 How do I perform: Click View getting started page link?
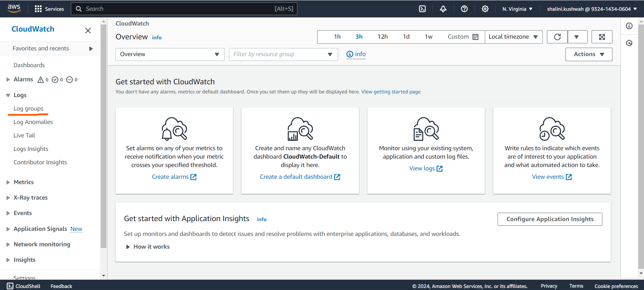point(391,92)
